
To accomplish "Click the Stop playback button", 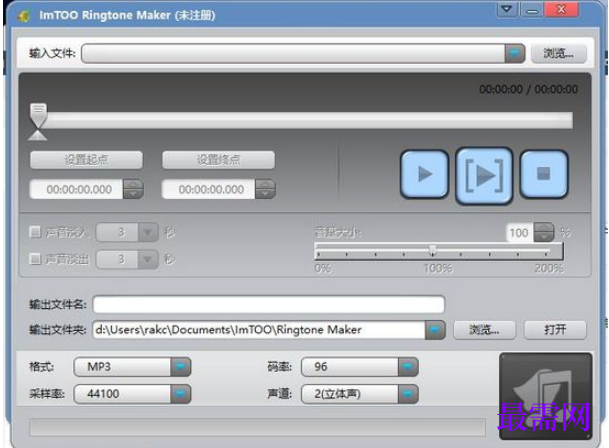I will click(544, 174).
